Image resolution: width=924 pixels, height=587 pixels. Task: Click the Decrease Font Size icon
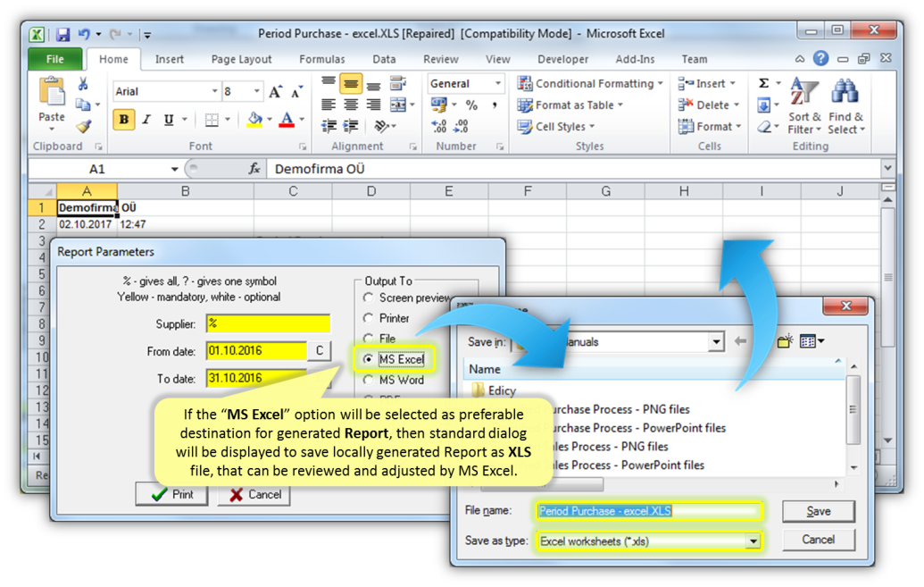pos(296,91)
